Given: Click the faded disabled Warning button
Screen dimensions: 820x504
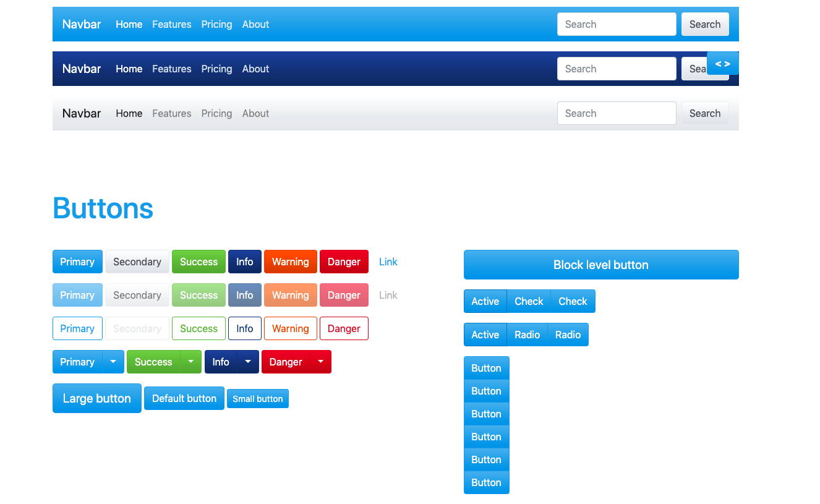Looking at the screenshot, I should (x=291, y=295).
